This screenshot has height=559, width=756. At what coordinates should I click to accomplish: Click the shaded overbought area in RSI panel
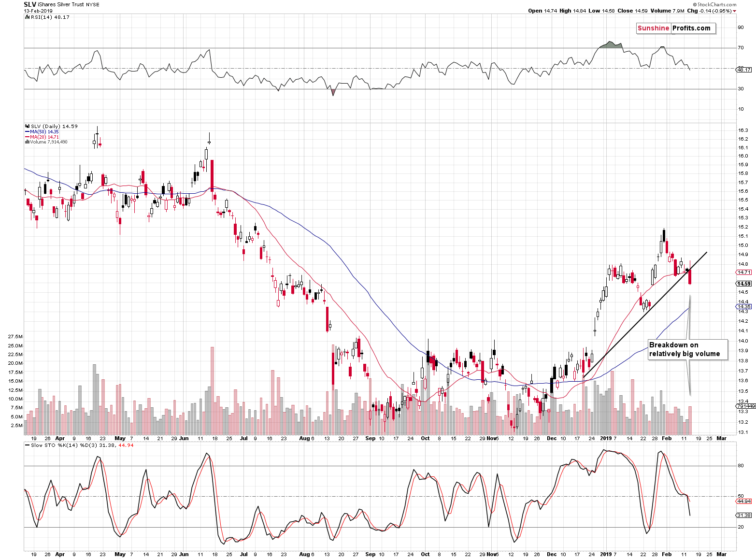pyautogui.click(x=611, y=45)
